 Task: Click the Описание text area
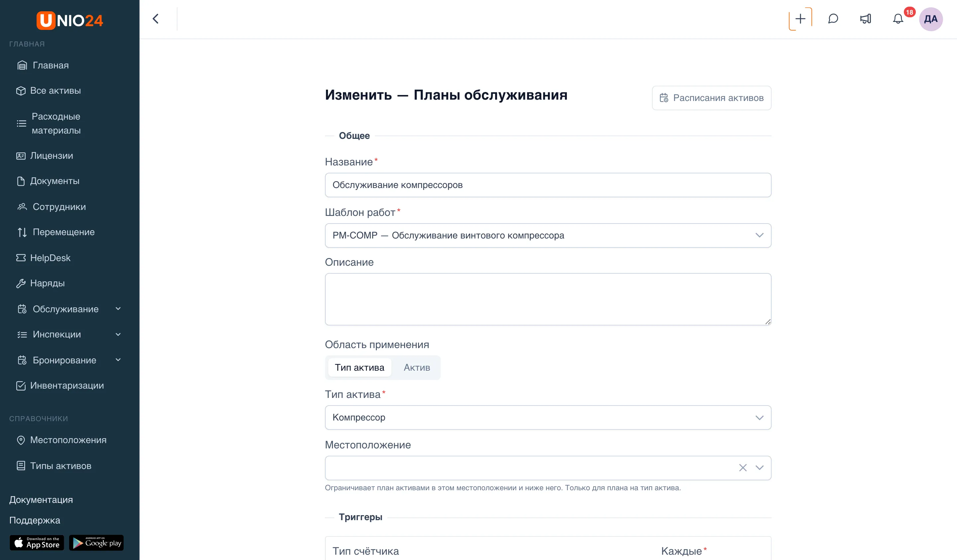point(548,299)
